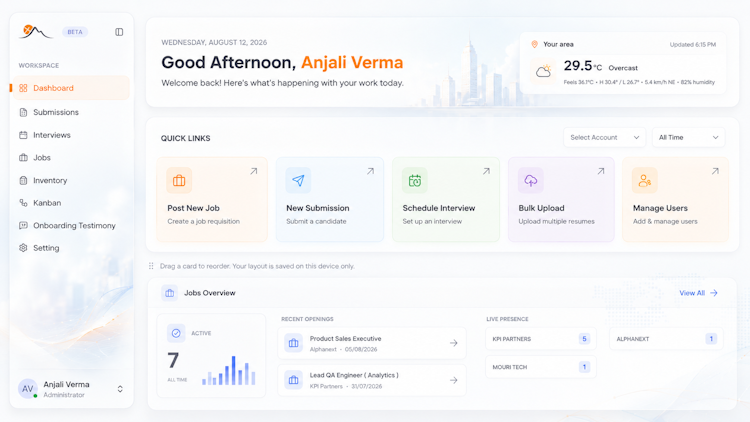750x422 pixels.
Task: Open Manage Users via its corner arrow
Action: [x=715, y=171]
